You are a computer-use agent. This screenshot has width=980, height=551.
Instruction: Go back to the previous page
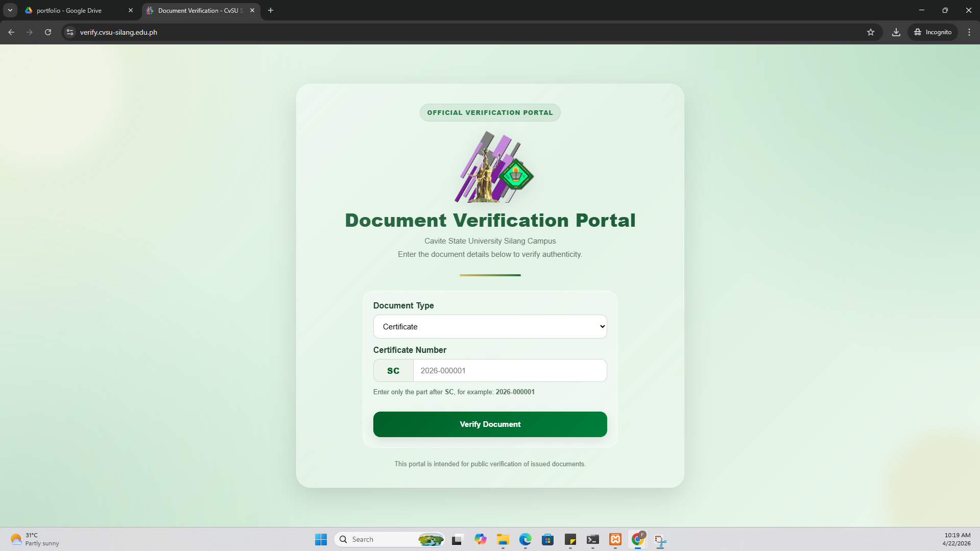(11, 32)
